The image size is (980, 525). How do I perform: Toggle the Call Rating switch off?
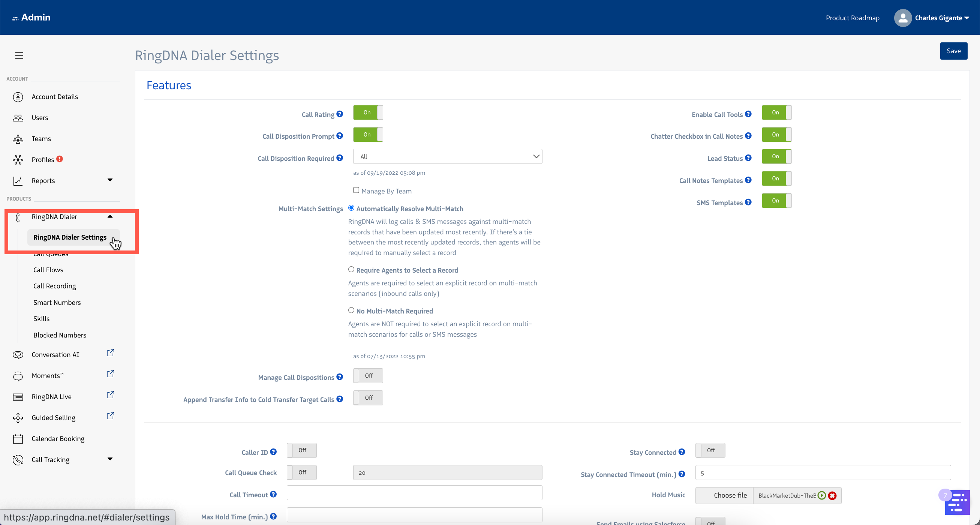click(x=367, y=112)
